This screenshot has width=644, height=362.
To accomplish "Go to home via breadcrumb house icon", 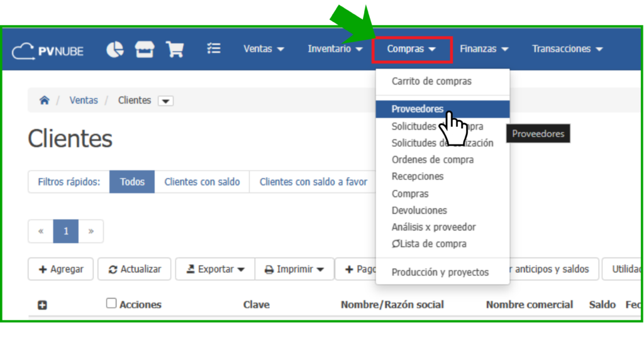I will [44, 101].
